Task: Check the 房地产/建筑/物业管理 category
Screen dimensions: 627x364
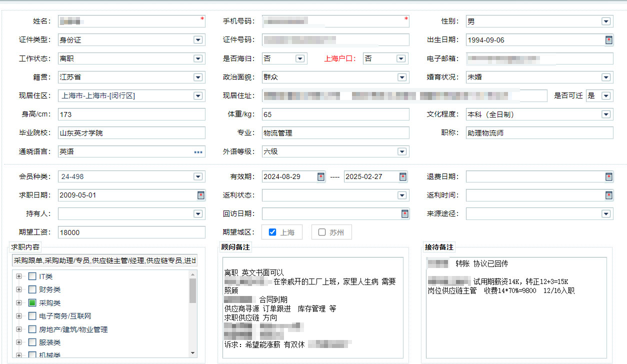Action: (x=32, y=329)
